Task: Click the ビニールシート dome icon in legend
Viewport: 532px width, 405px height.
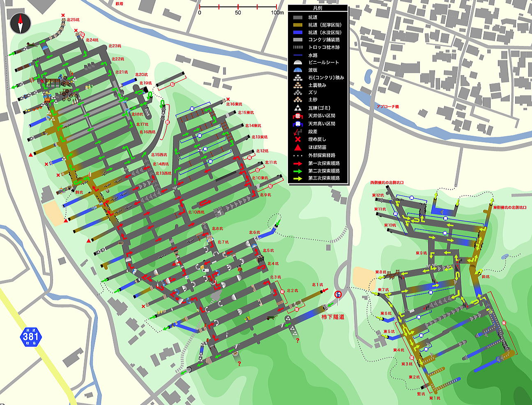Action: pos(298,62)
